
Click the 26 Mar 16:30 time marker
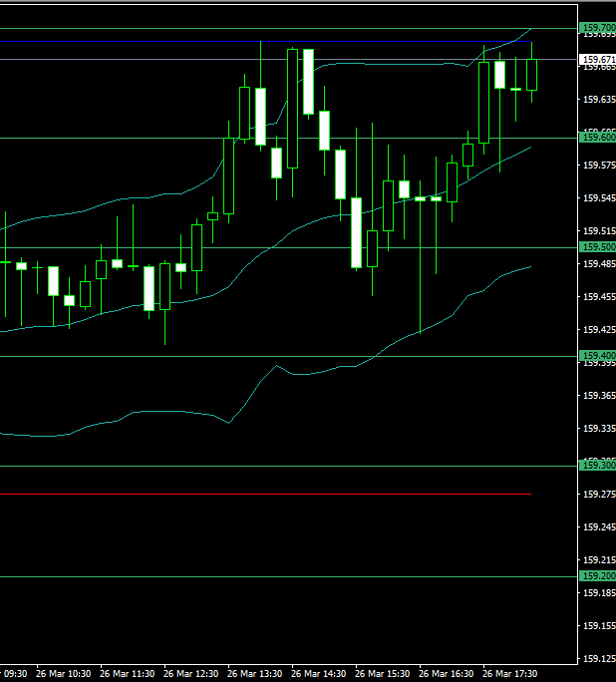pyautogui.click(x=447, y=674)
